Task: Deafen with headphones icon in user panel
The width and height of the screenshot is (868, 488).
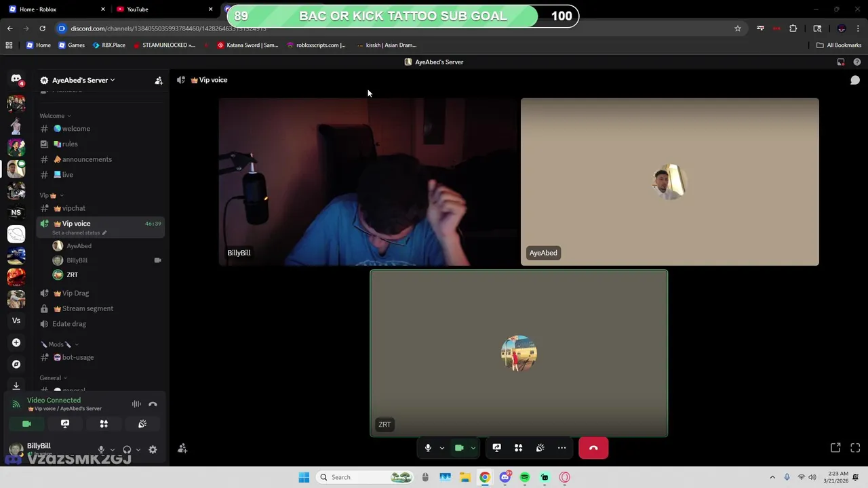Action: (127, 449)
